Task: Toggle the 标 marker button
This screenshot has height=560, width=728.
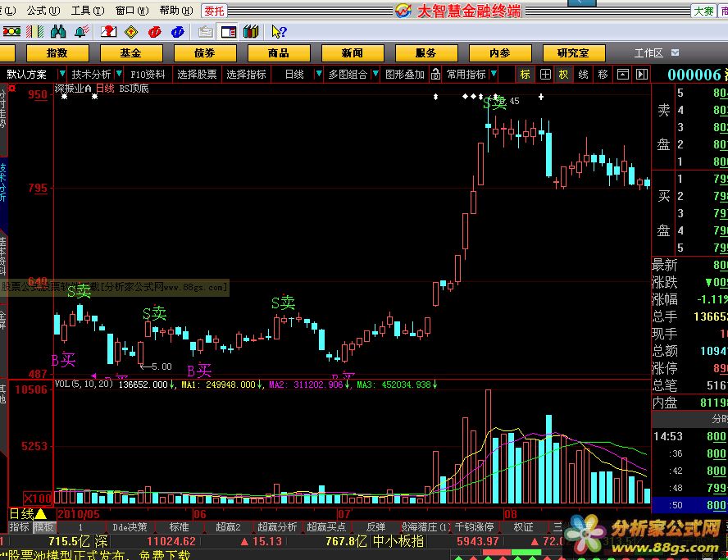Action: (x=526, y=75)
